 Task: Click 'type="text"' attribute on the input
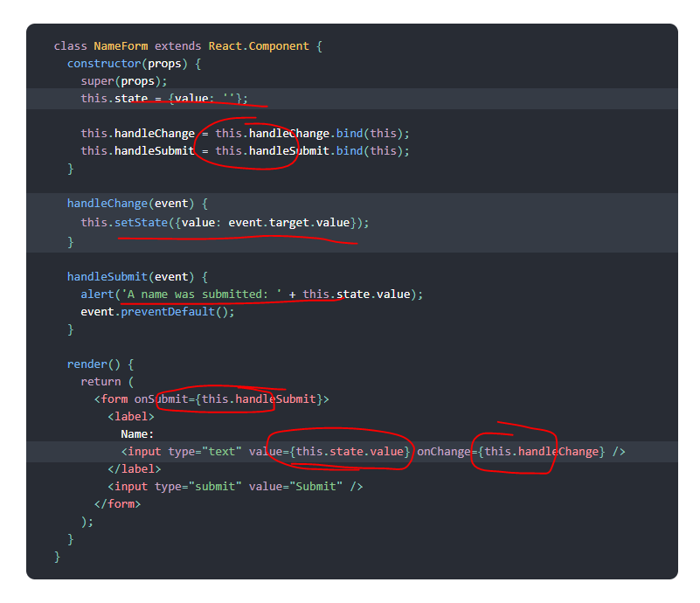(x=204, y=452)
